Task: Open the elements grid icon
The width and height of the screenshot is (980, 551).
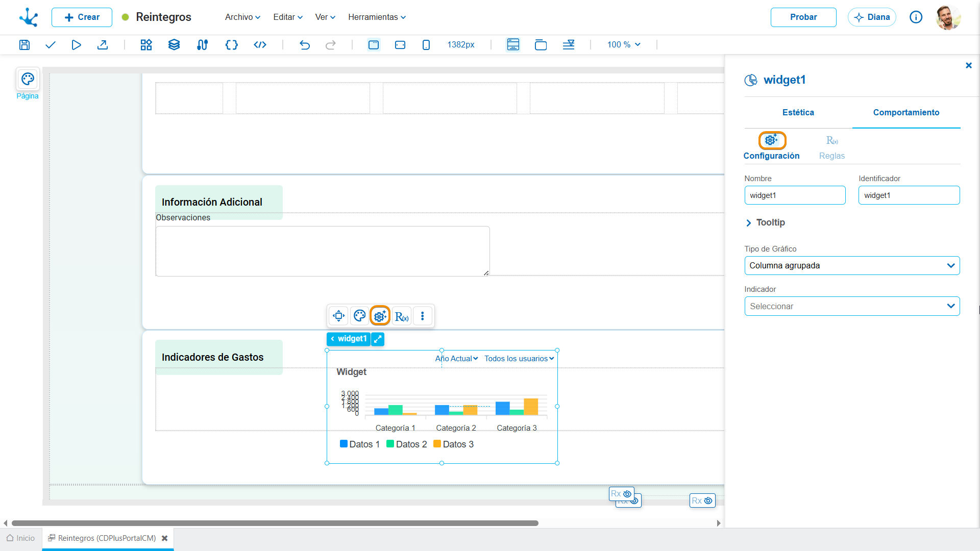Action: [x=146, y=45]
